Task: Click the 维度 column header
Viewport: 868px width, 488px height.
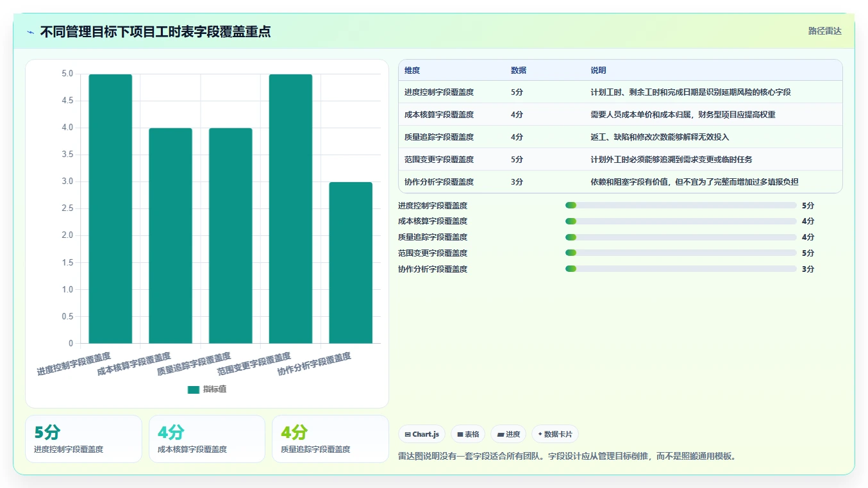Action: point(412,71)
